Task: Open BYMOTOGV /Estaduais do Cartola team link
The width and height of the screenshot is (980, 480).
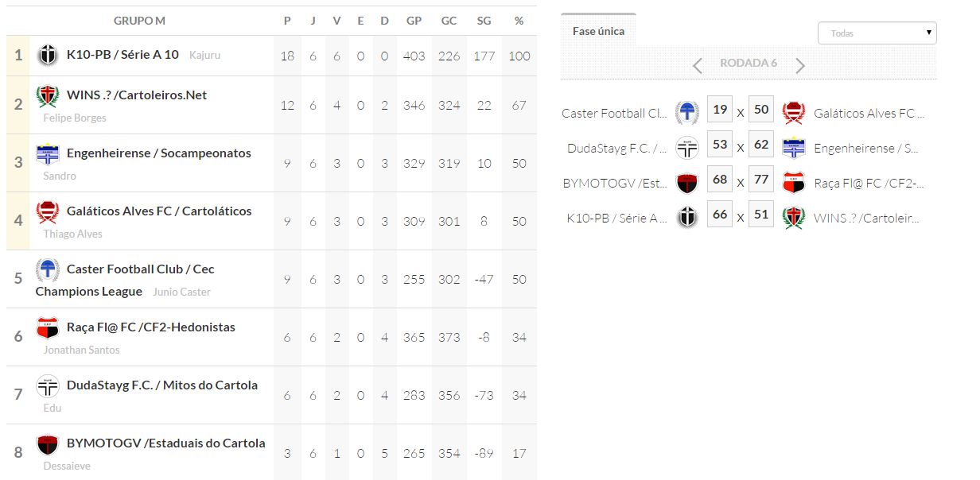Action: (x=165, y=443)
